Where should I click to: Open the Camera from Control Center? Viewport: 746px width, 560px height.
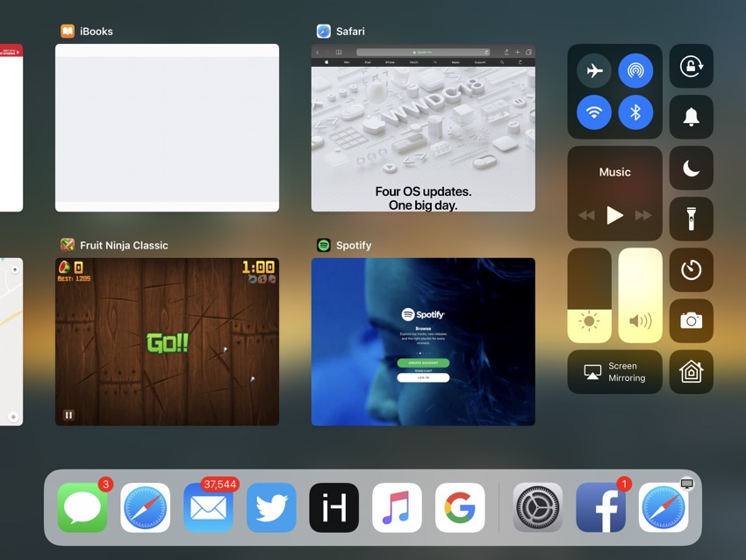click(692, 320)
